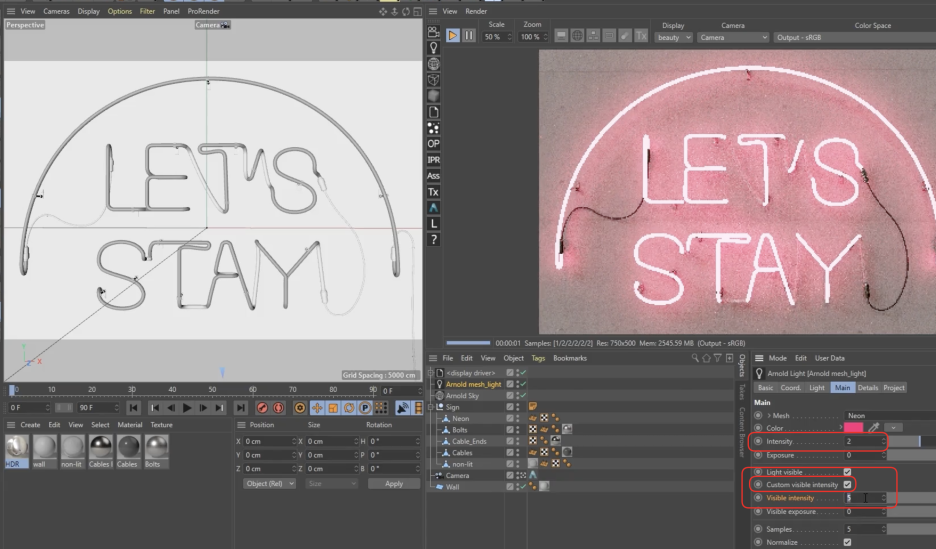The height and width of the screenshot is (549, 936).
Task: Toggle the Neon object layer checkbox
Action: point(510,418)
